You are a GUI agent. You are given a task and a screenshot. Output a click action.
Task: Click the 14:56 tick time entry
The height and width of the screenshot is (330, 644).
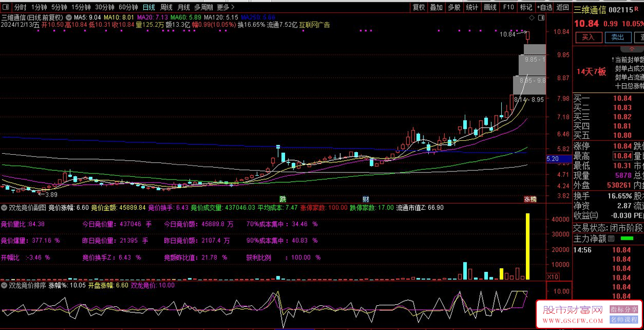(583, 250)
